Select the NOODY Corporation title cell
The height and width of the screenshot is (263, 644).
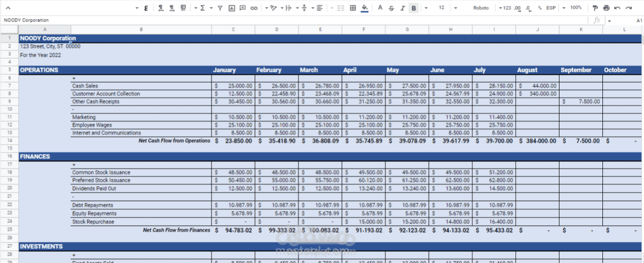44,38
